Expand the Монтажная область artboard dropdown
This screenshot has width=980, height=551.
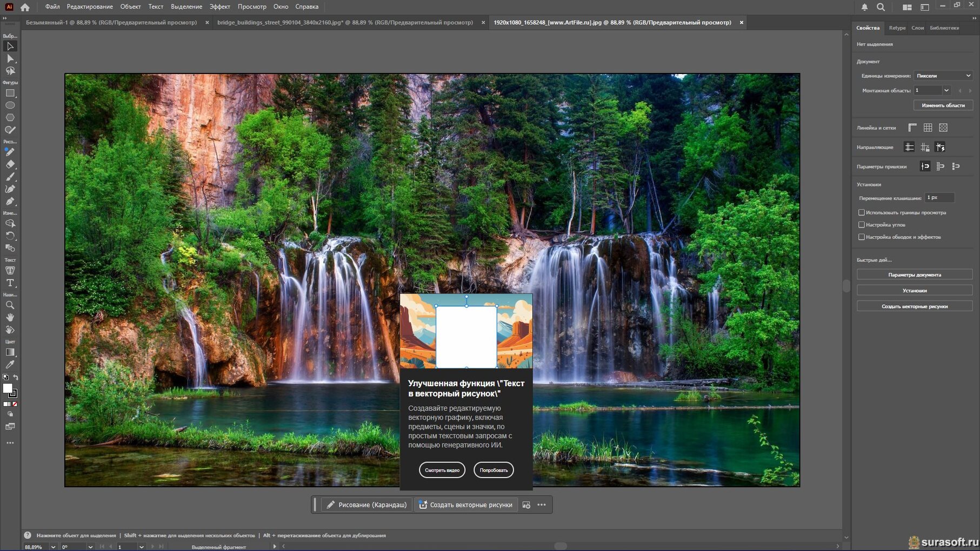946,91
